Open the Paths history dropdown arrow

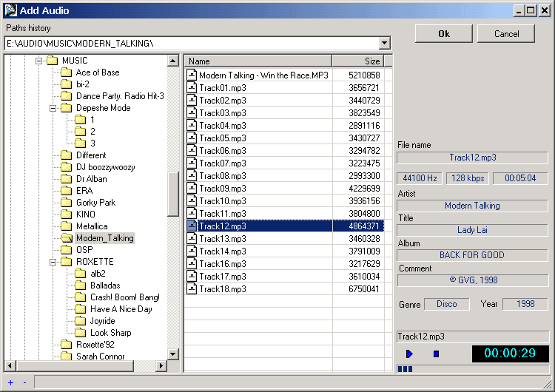(384, 44)
